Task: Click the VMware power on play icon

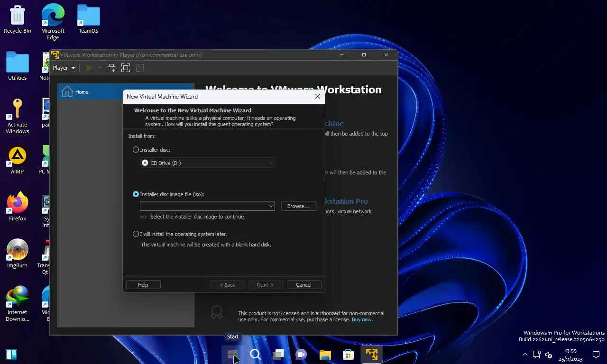Action: (89, 68)
